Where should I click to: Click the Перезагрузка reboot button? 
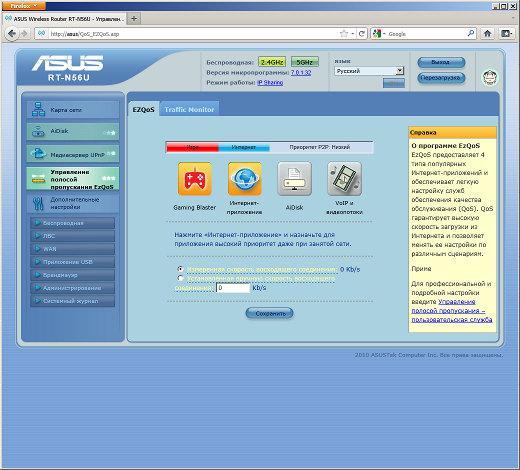(x=441, y=78)
